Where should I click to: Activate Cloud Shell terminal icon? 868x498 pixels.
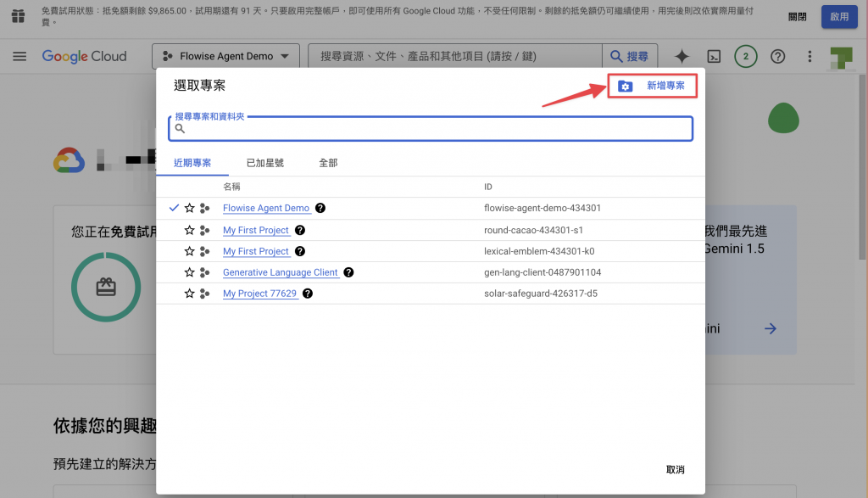pos(714,56)
